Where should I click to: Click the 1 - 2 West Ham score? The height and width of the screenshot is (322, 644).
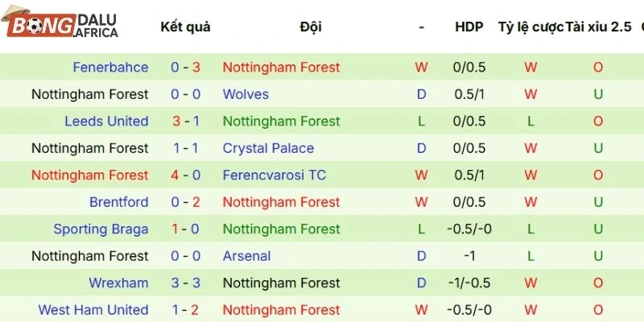(x=185, y=310)
